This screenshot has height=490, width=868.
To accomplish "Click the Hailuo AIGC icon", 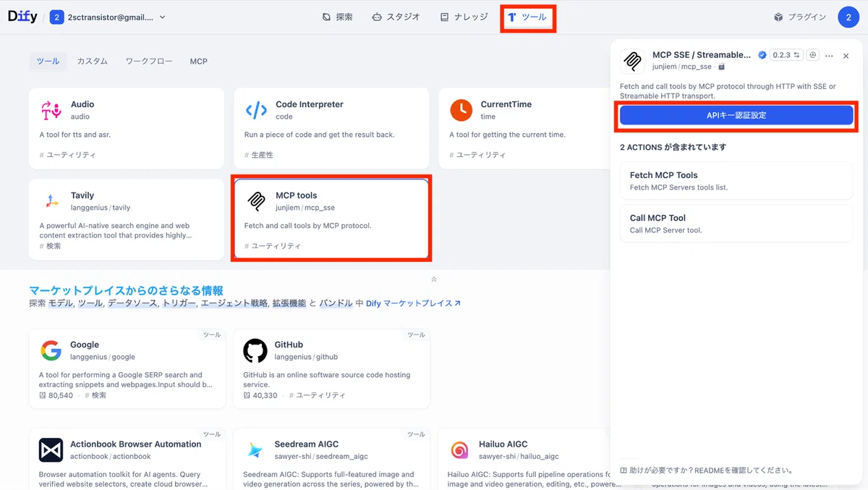I will coord(459,450).
